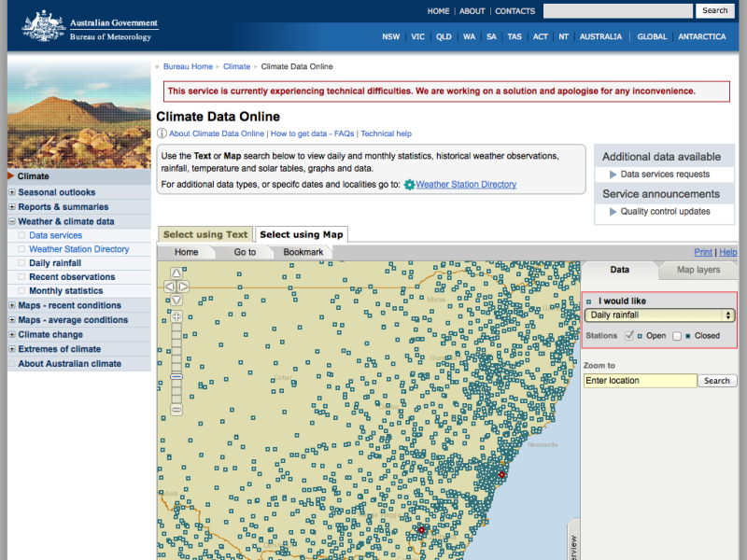Click the info icon beside About Climate Data Online
The height and width of the screenshot is (560, 747).
[x=162, y=134]
